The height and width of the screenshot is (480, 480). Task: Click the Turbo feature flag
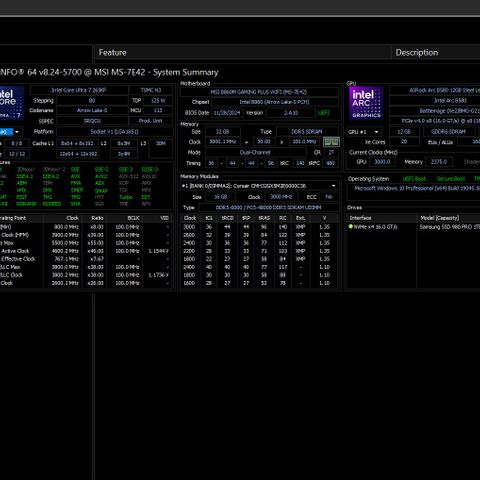(x=126, y=197)
